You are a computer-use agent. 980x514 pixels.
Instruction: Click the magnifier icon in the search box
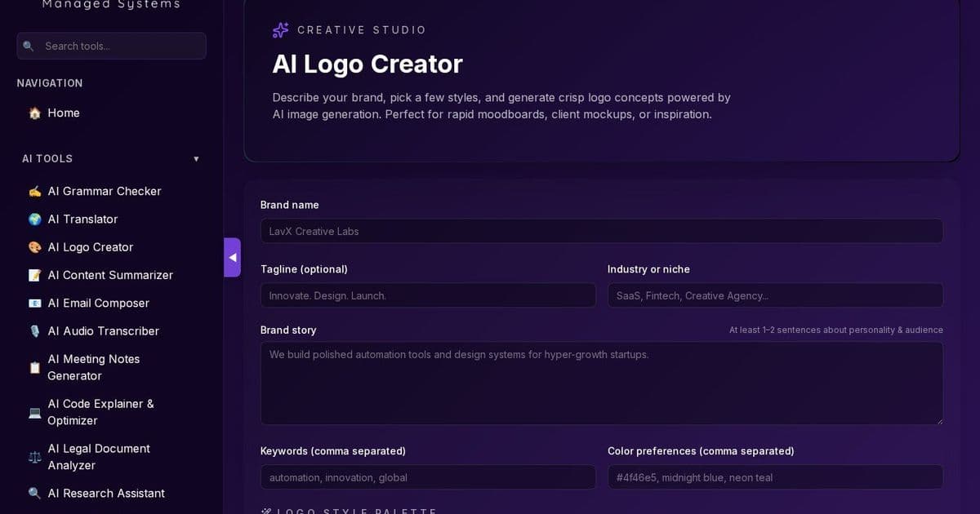coord(29,46)
